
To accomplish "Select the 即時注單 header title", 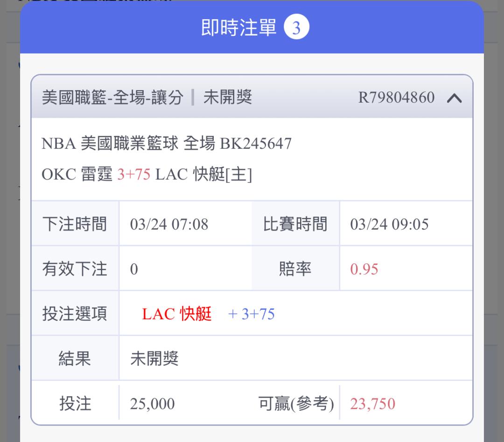I will [238, 28].
